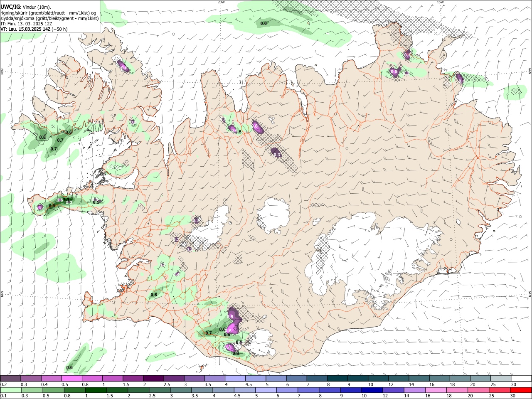Select the light pink swatch above 16 in the bottom legend row

tap(435, 390)
